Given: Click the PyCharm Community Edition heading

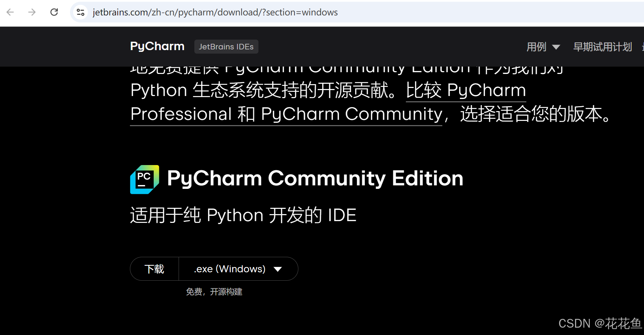Looking at the screenshot, I should (315, 178).
